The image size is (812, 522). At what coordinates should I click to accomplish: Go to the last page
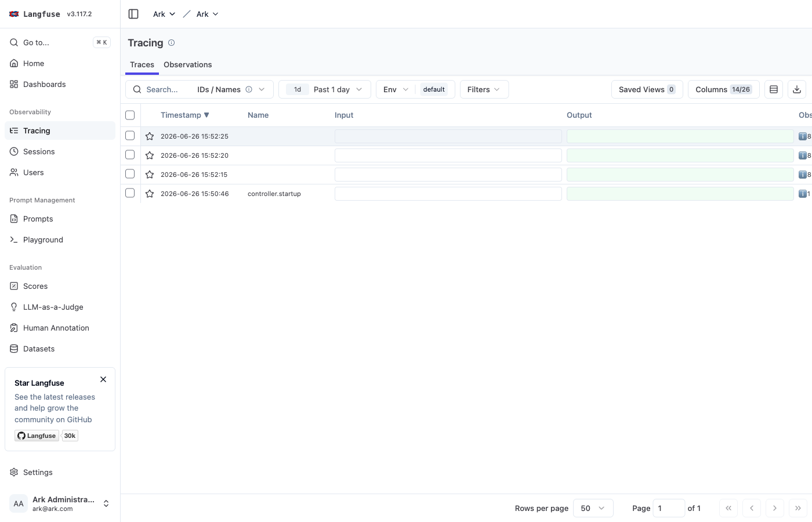click(x=798, y=508)
